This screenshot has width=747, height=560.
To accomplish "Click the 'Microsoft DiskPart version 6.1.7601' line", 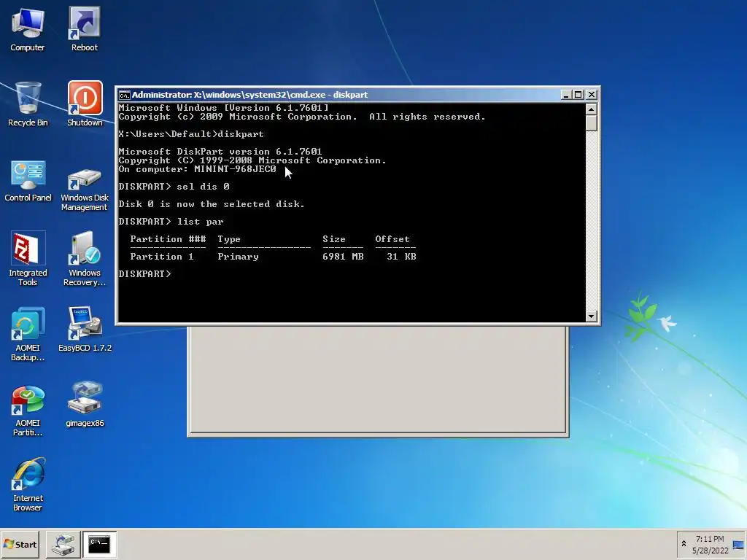I will 220,152.
